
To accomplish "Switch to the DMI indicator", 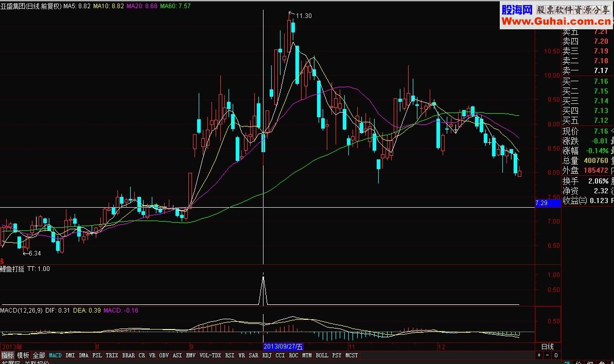I will pyautogui.click(x=70, y=355).
